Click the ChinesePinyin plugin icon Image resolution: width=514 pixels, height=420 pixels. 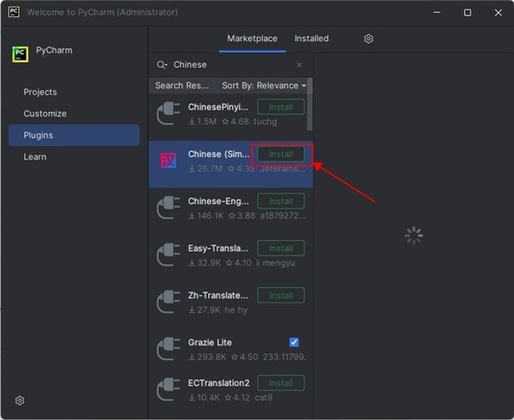coord(169,114)
